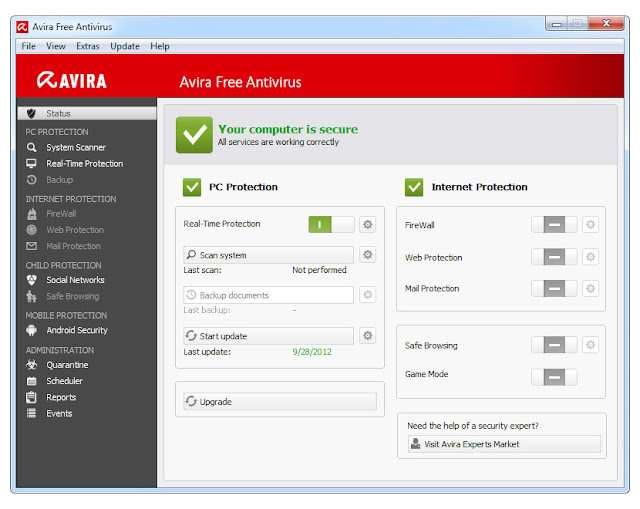Click the Backup documents button
This screenshot has width=640, height=509.
point(269,295)
